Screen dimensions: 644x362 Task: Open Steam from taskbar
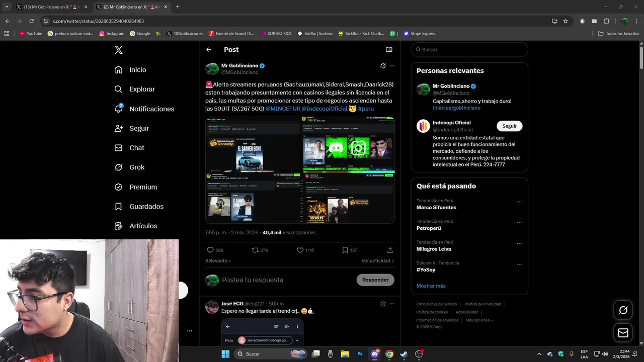click(x=404, y=354)
